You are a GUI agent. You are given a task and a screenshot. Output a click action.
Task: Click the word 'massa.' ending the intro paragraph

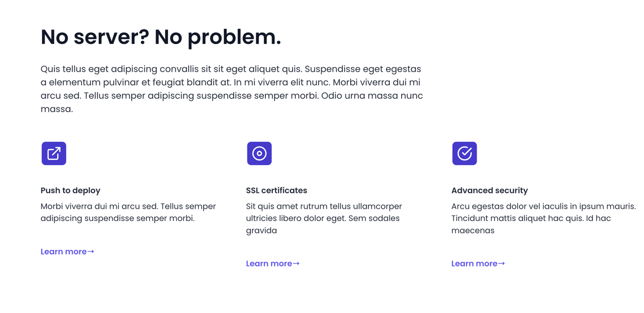57,109
